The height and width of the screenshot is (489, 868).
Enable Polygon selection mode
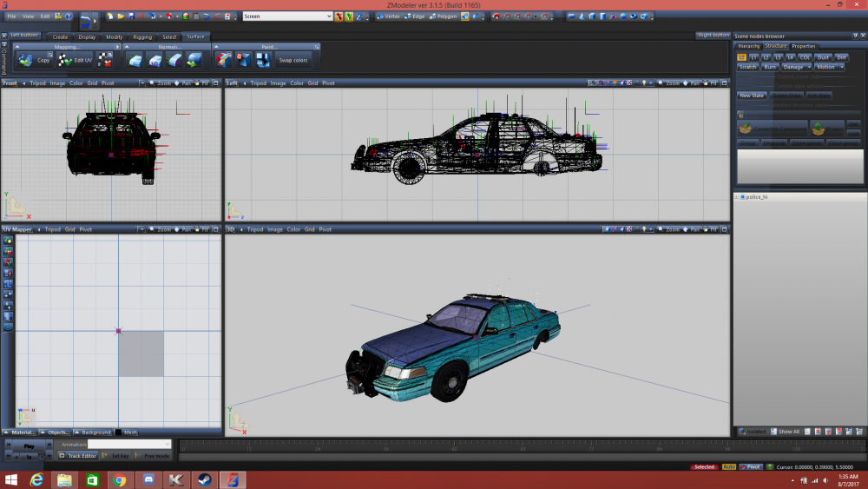pos(443,17)
